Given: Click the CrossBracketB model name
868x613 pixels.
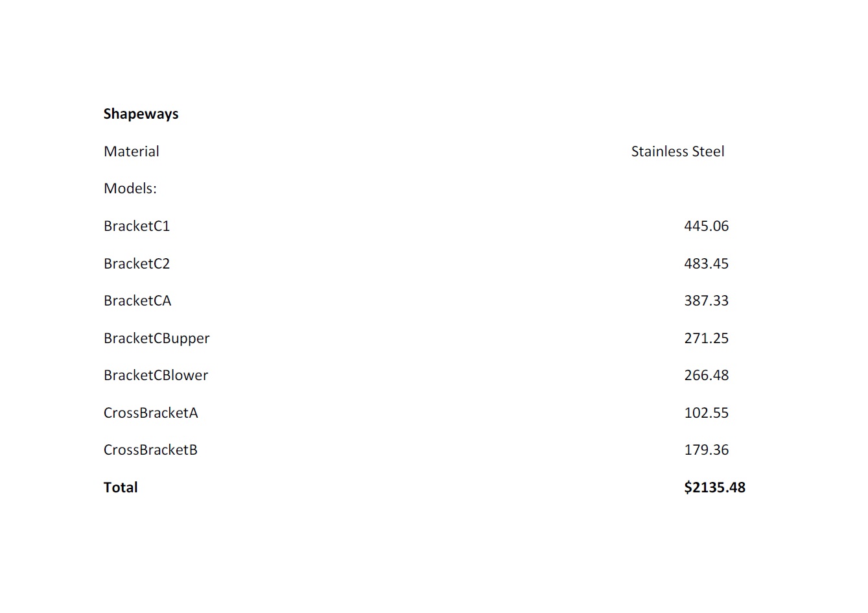Looking at the screenshot, I should click(150, 450).
